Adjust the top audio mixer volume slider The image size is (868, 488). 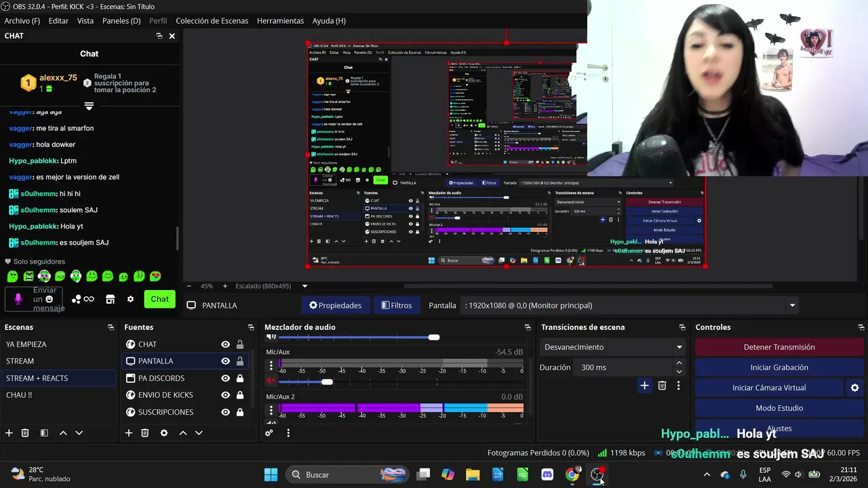point(434,337)
